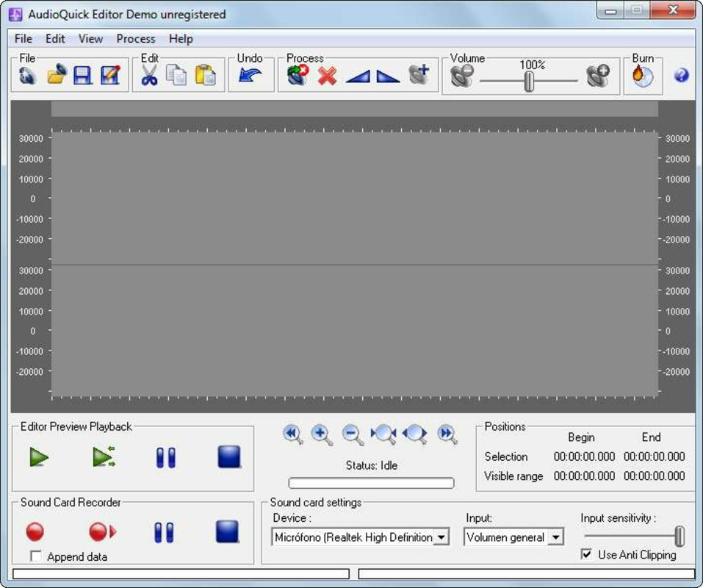Enable the Append data checkbox
This screenshot has height=588, width=703.
click(x=35, y=556)
